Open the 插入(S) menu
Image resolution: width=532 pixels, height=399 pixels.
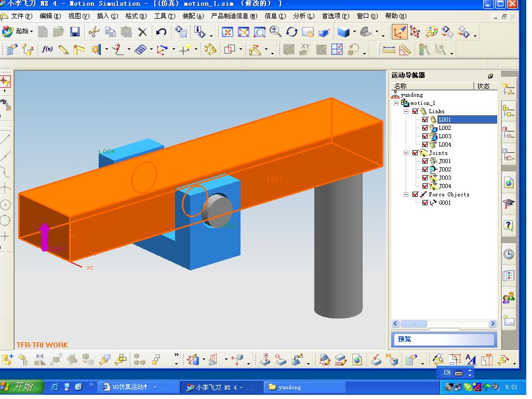107,16
